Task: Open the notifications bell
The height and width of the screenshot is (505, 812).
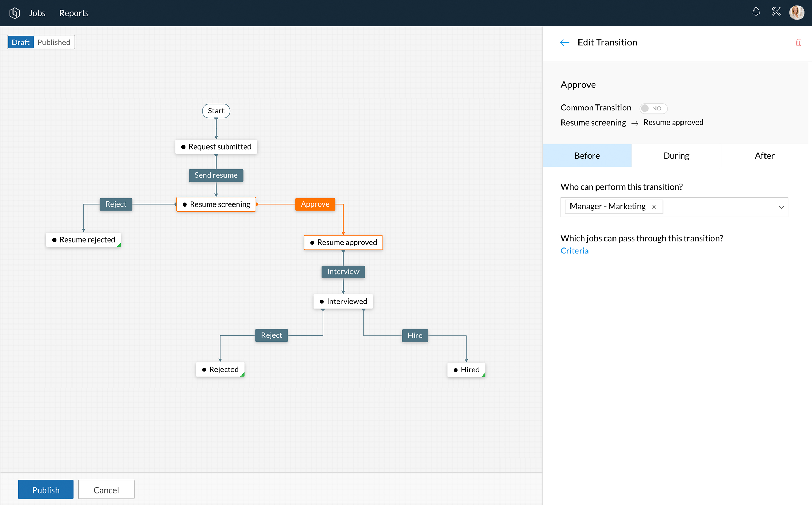Action: [x=756, y=12]
